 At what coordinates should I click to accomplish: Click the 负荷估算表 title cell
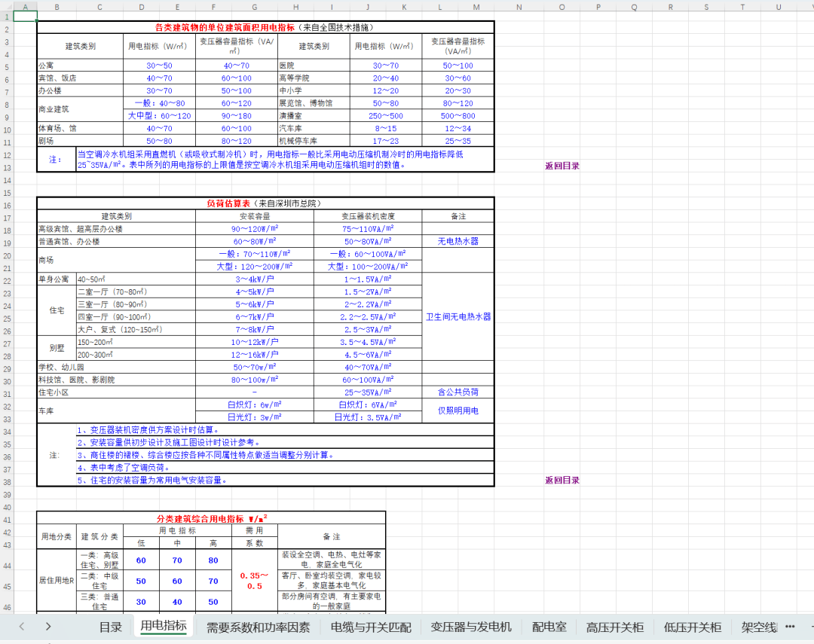pos(265,203)
